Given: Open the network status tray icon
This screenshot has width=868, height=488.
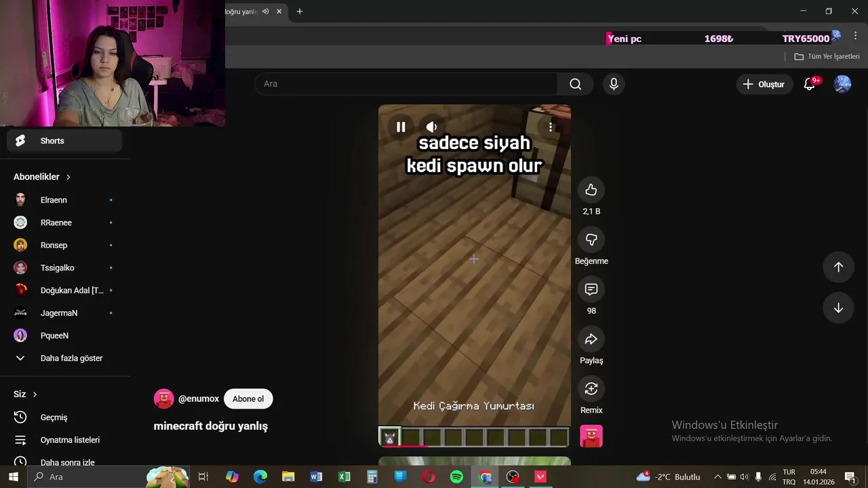Looking at the screenshot, I should coord(772,476).
